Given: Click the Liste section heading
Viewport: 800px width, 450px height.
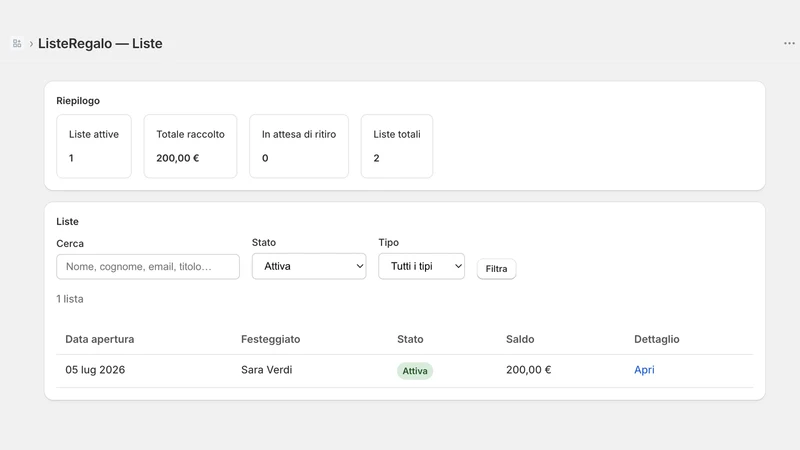Looking at the screenshot, I should [67, 221].
